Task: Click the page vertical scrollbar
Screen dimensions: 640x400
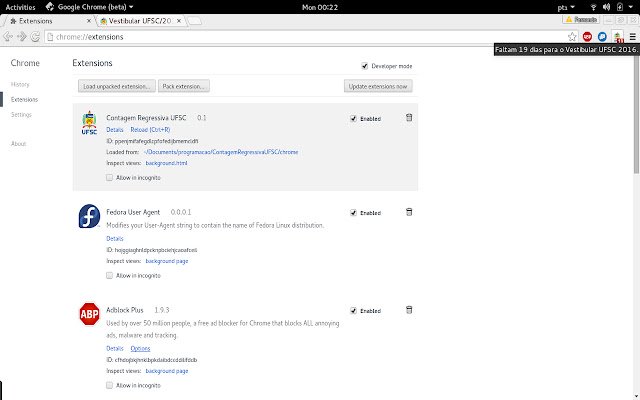Action: (x=636, y=114)
